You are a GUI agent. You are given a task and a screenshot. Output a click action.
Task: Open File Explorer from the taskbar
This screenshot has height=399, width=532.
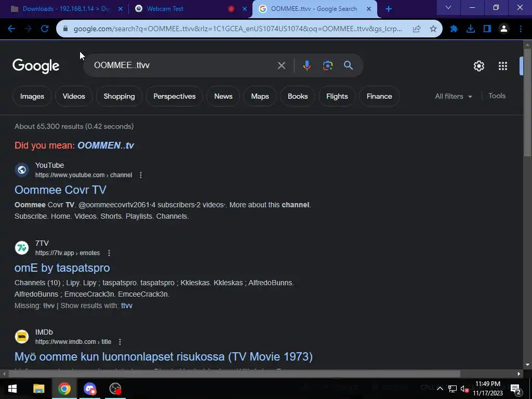[38, 389]
